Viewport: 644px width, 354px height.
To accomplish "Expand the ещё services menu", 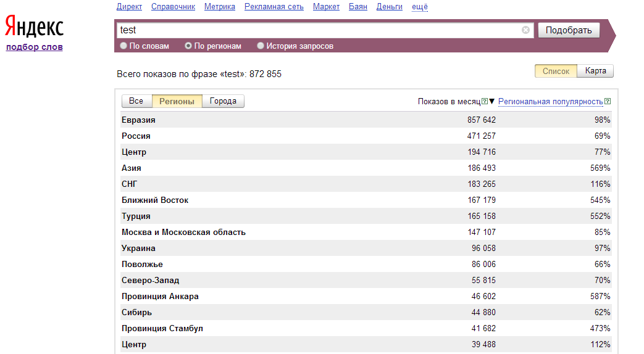I will [x=420, y=7].
